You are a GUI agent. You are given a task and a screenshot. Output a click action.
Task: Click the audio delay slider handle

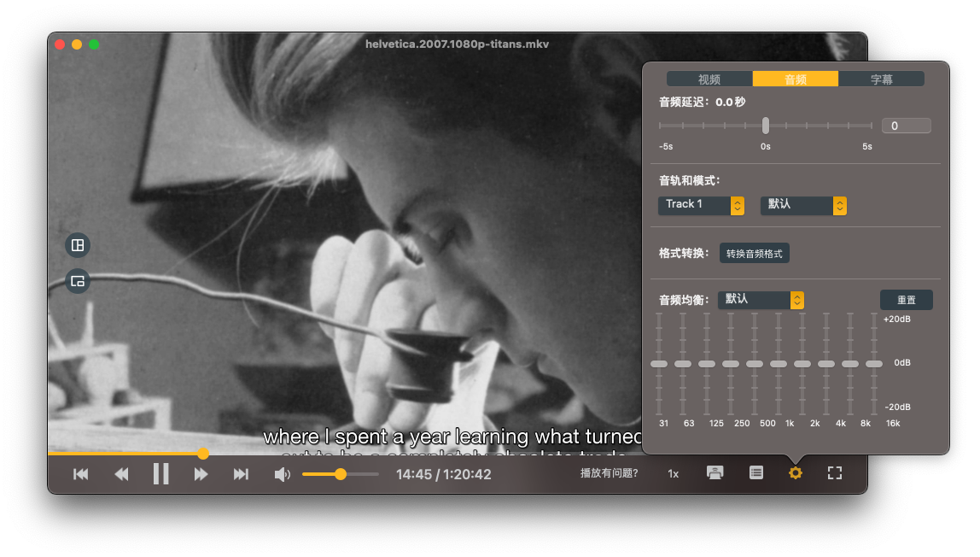766,126
